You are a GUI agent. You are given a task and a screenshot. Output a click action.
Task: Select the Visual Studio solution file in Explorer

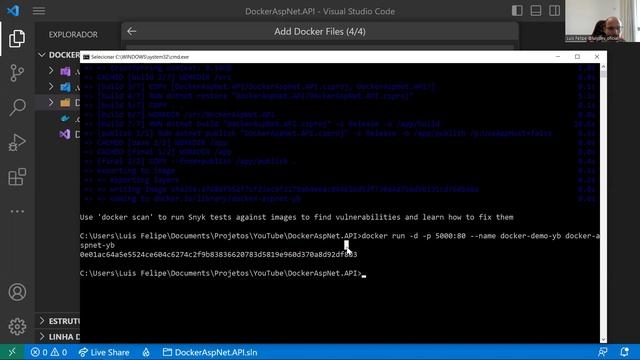point(65,134)
